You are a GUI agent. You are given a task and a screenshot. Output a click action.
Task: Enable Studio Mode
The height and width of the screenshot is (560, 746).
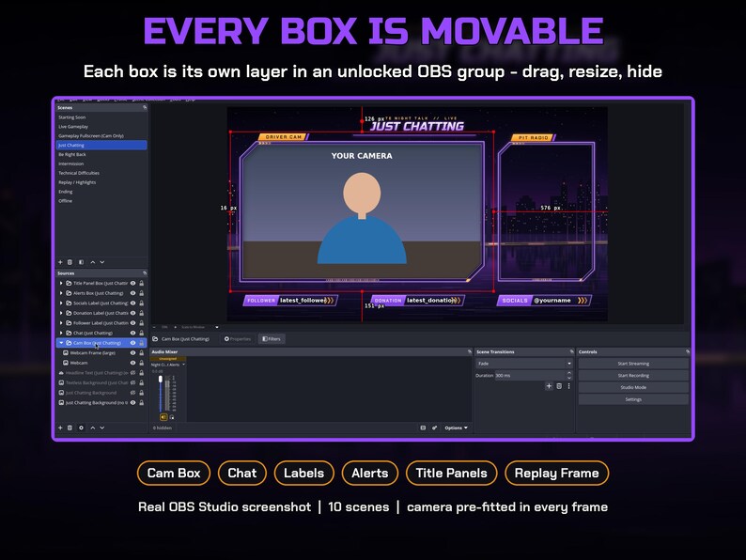(633, 387)
